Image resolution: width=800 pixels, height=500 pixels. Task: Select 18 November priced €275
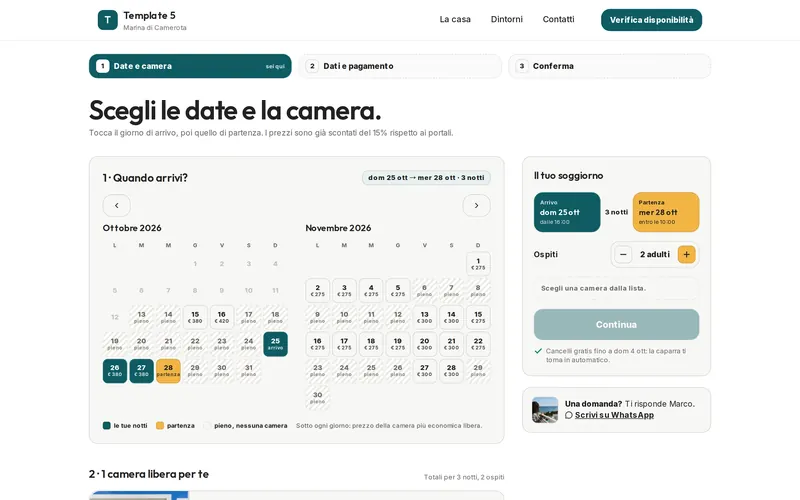coord(371,344)
